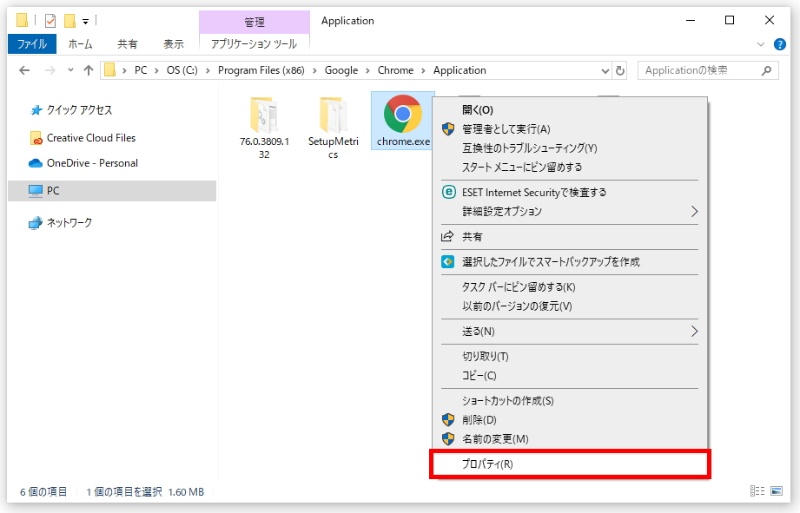Select the 76.0.3809.132 folder icon

pyautogui.click(x=262, y=117)
